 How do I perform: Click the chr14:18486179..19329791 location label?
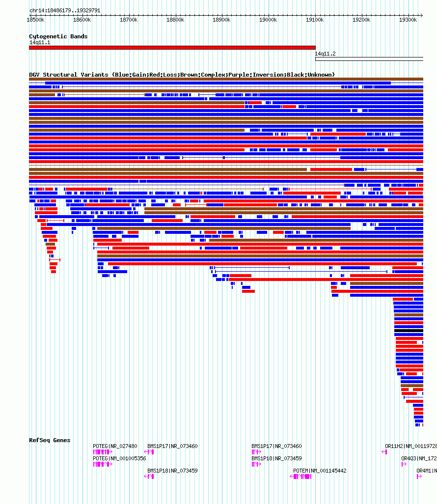tap(65, 11)
